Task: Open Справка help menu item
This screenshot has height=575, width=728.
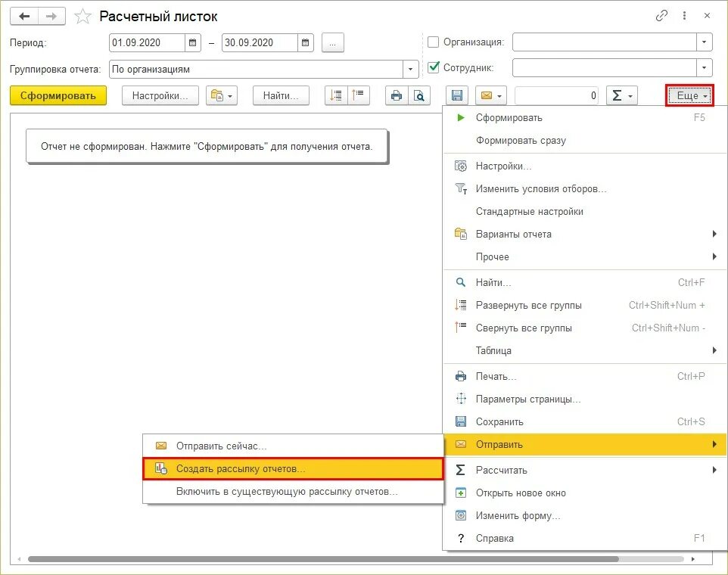Action: (x=585, y=539)
